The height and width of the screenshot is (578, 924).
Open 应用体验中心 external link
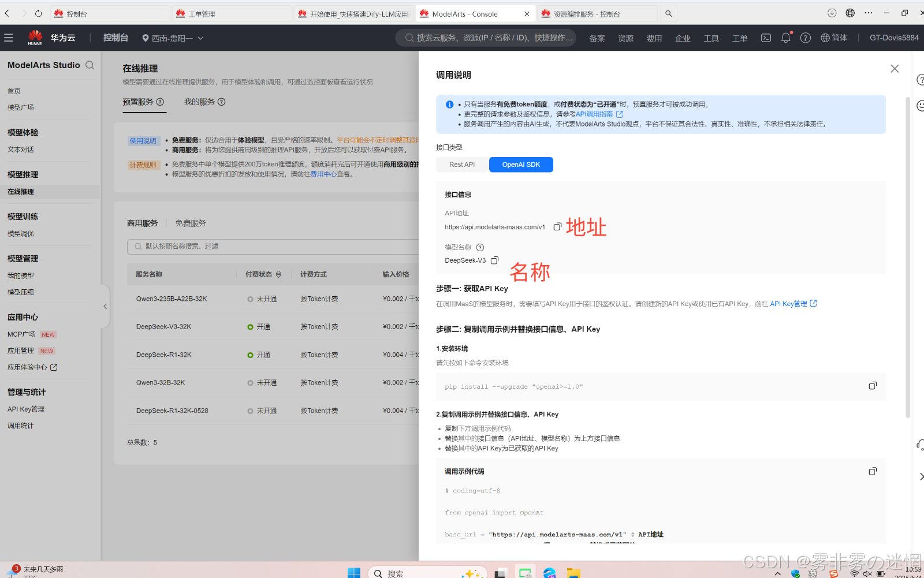click(32, 367)
